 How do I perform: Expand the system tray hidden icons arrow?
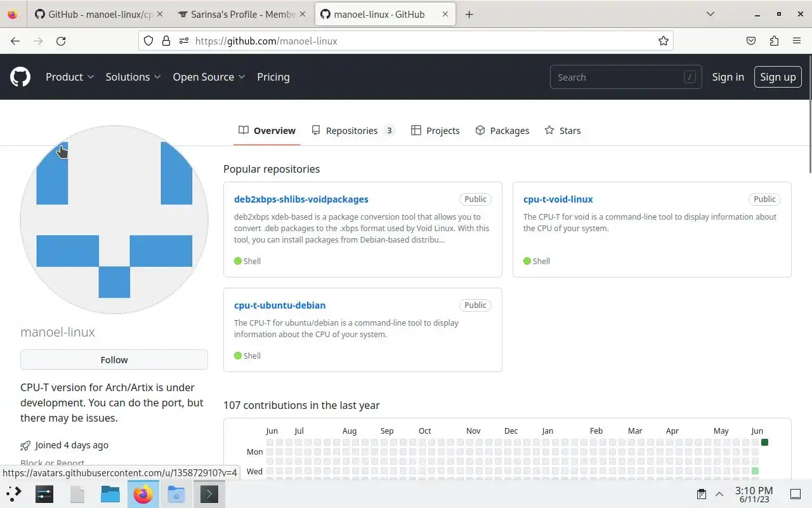(719, 494)
